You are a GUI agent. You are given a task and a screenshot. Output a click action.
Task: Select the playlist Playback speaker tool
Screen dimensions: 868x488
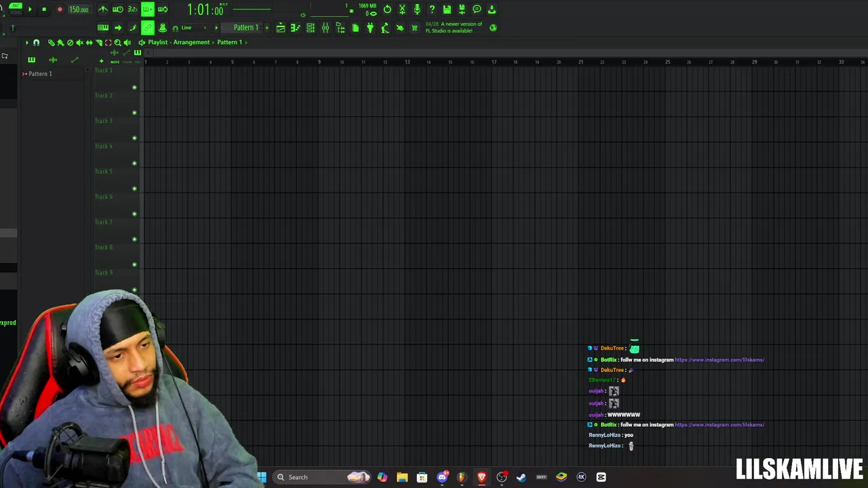127,43
